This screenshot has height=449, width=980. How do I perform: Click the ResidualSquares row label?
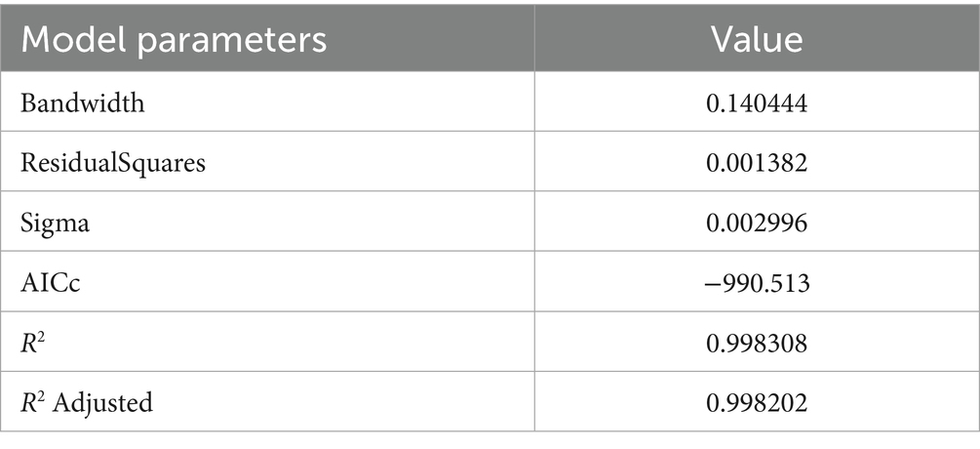pos(113,162)
